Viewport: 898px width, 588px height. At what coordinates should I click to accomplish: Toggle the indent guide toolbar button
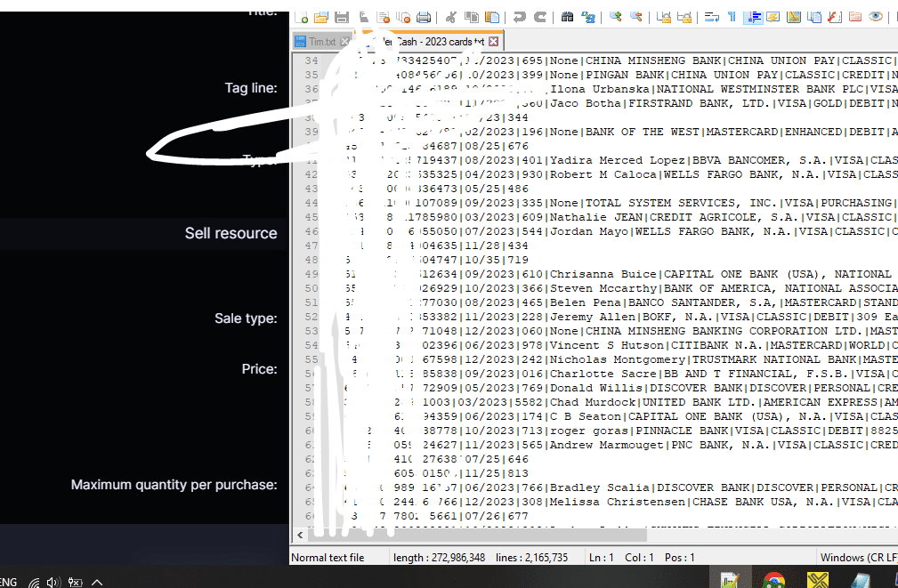tap(753, 17)
